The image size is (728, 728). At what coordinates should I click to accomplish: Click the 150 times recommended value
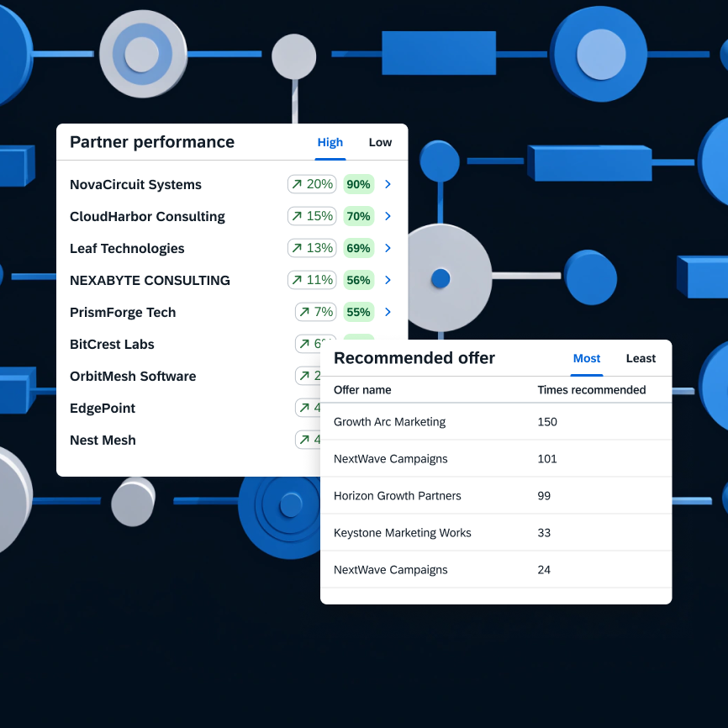click(x=547, y=422)
